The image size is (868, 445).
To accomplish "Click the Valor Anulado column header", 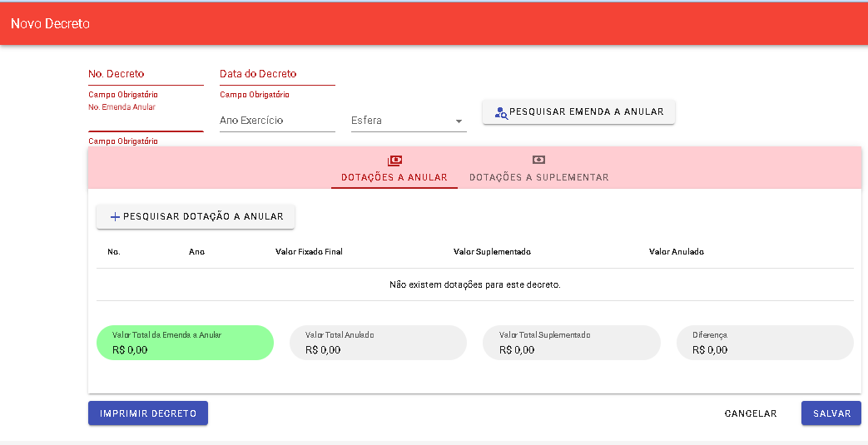I will tap(676, 252).
